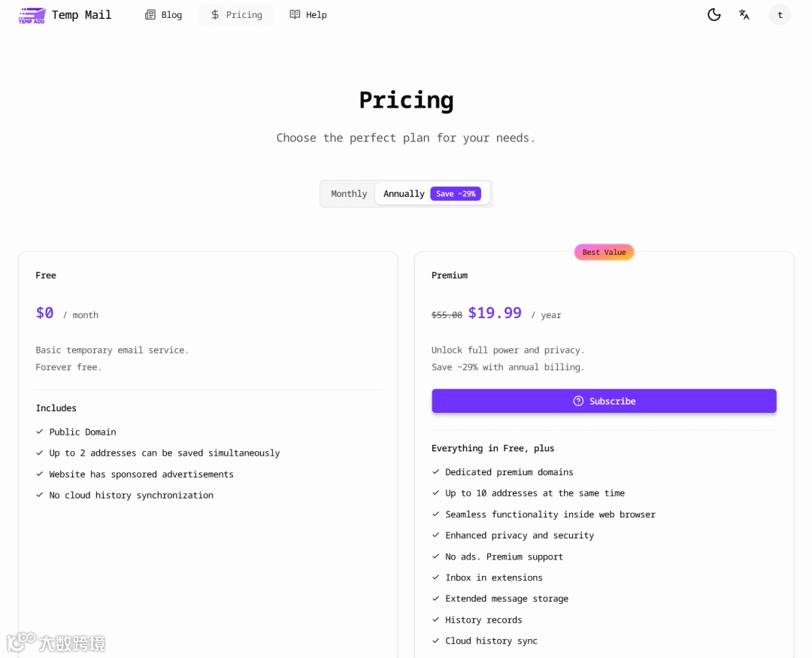The width and height of the screenshot is (812, 658).
Task: Click the dollar sign icon in navigation
Action: [215, 15]
